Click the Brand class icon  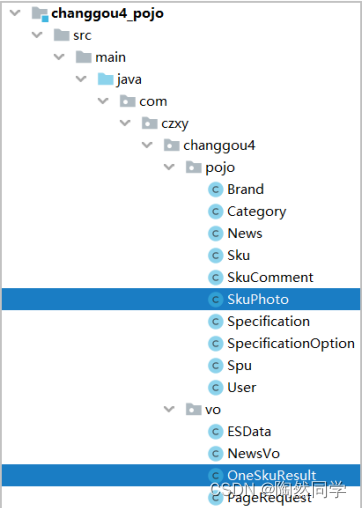tap(215, 189)
